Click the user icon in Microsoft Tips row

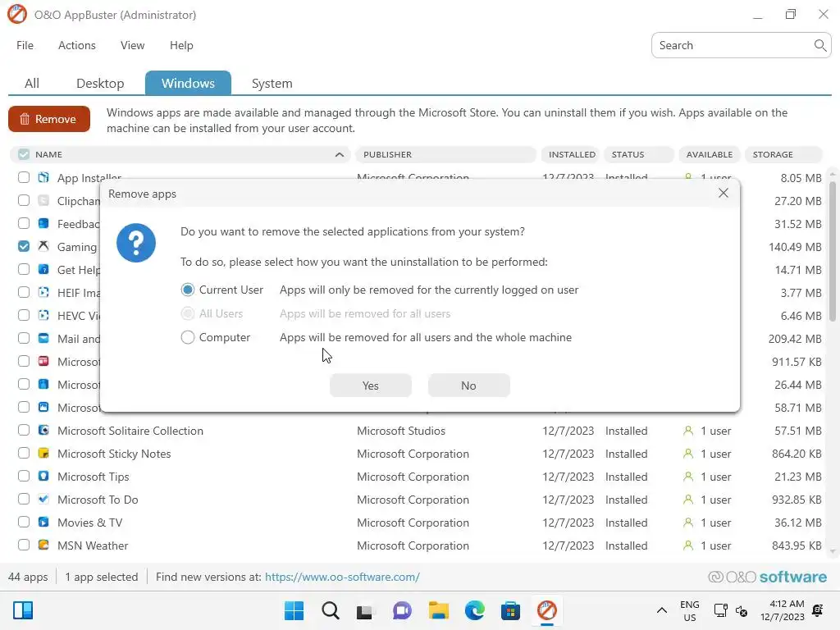pyautogui.click(x=688, y=477)
